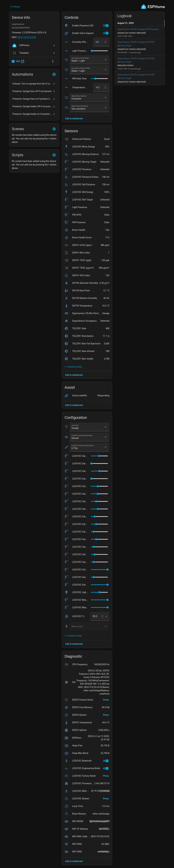The image size is (174, 868).
Task: Click the thermometer icon for SHT45 Temperature
Action: 66,306
